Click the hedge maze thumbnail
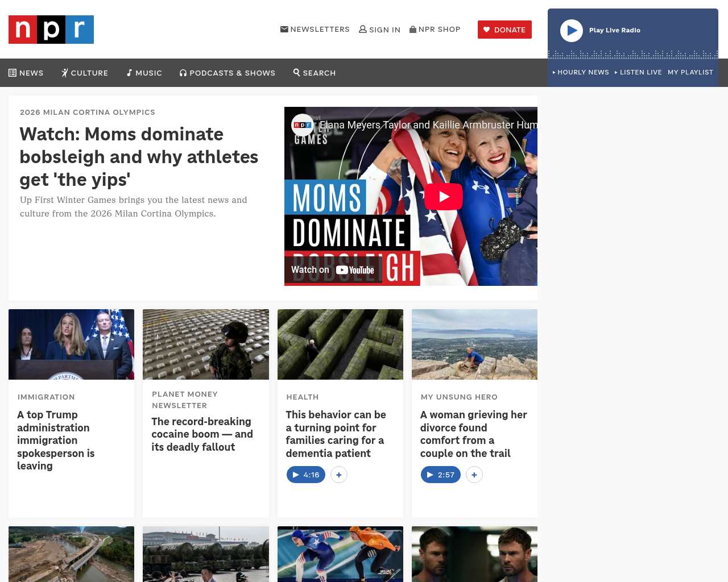This screenshot has width=728, height=582. coord(340,344)
